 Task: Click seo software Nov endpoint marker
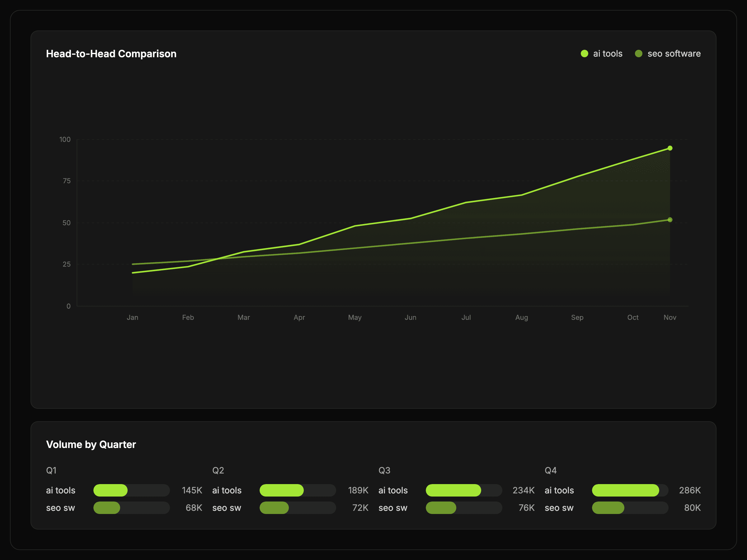point(670,220)
